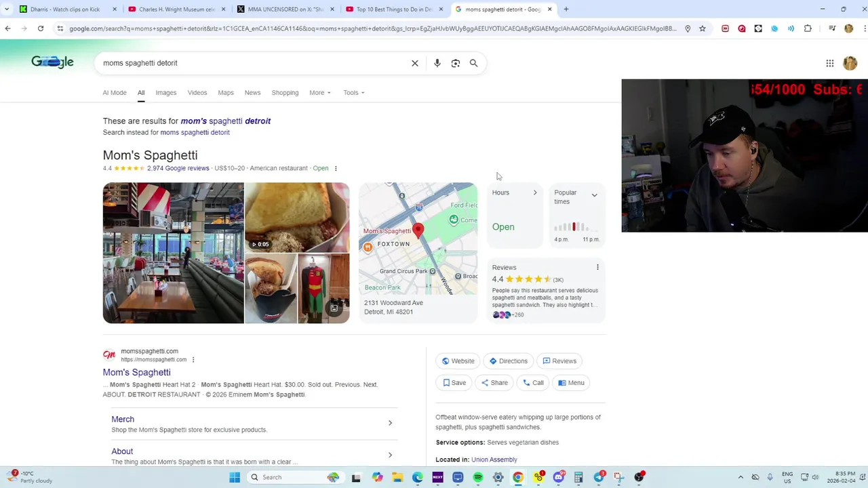
Task: Search instead for moms spaghetti detorit
Action: coord(195,133)
